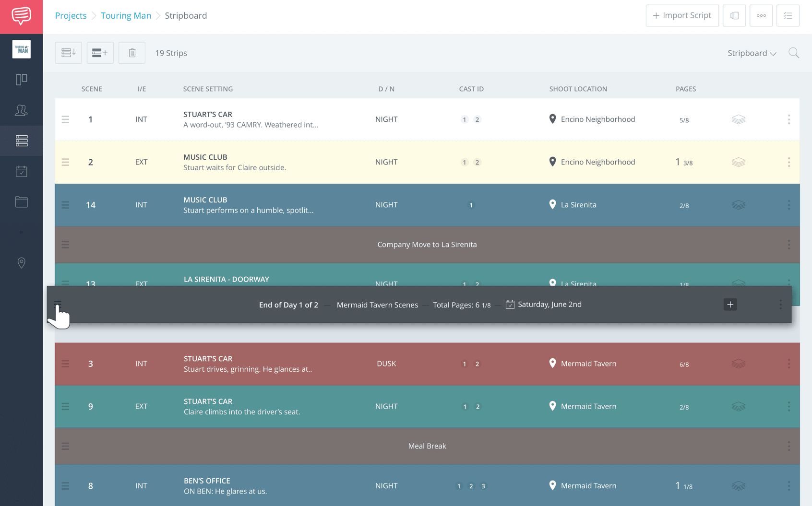Image resolution: width=812 pixels, height=506 pixels.
Task: Open the Files folder icon in the sidebar
Action: 21,202
